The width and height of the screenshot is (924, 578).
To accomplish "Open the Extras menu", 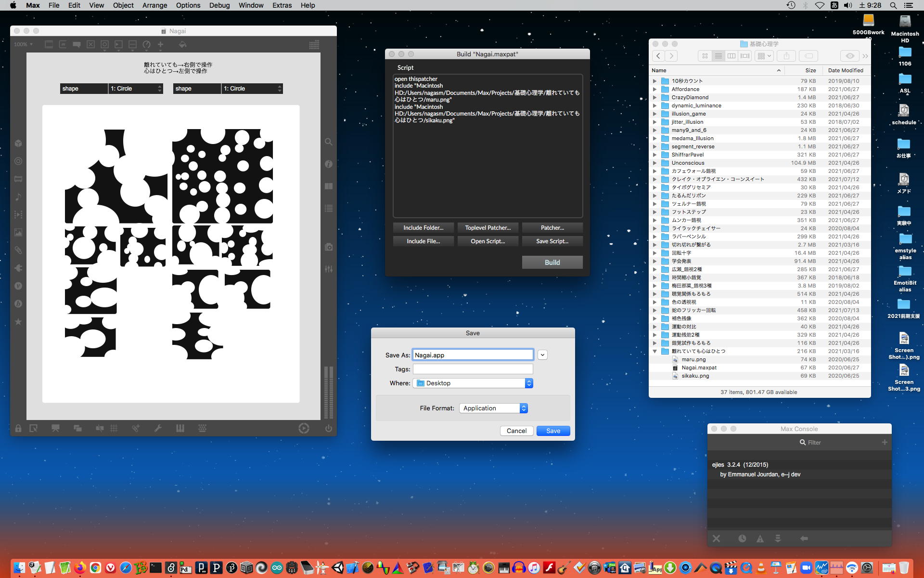I will coord(282,5).
